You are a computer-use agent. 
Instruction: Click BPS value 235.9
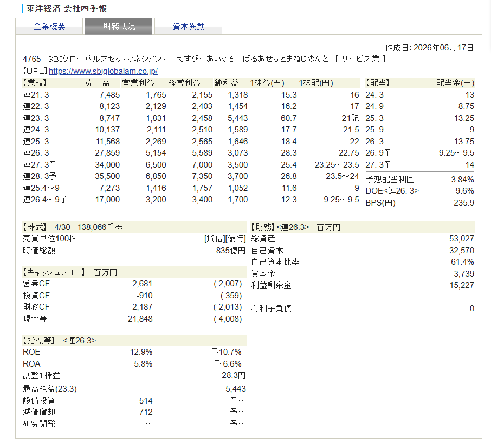point(464,203)
